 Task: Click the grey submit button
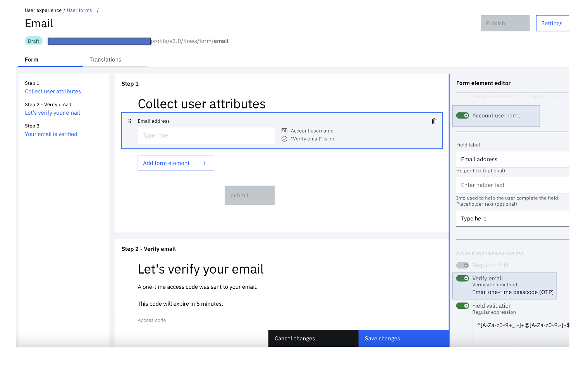click(249, 195)
